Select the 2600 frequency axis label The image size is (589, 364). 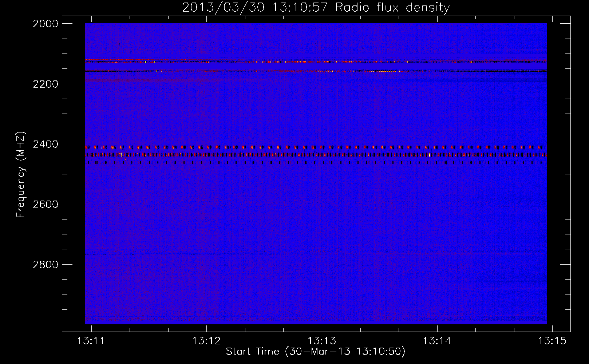[46, 204]
